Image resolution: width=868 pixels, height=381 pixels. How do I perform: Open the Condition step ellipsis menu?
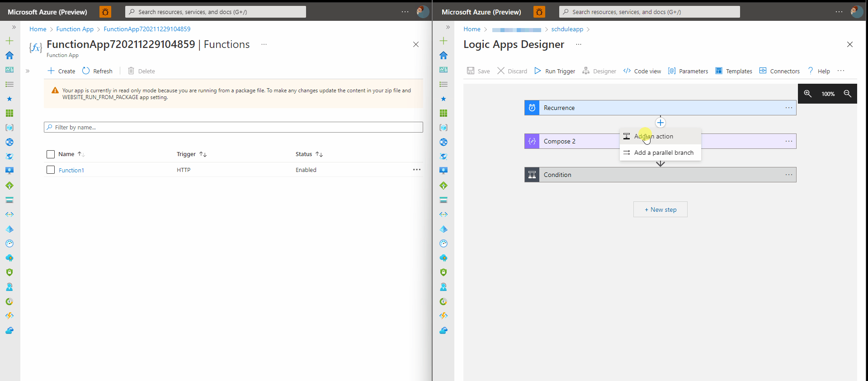click(x=789, y=175)
